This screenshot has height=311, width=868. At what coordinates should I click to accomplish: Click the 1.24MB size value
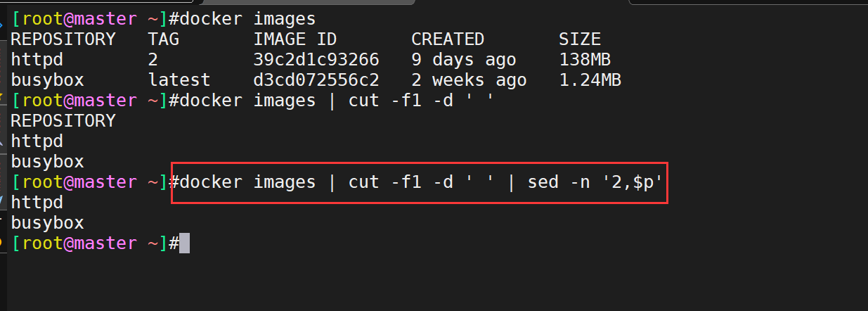[590, 80]
